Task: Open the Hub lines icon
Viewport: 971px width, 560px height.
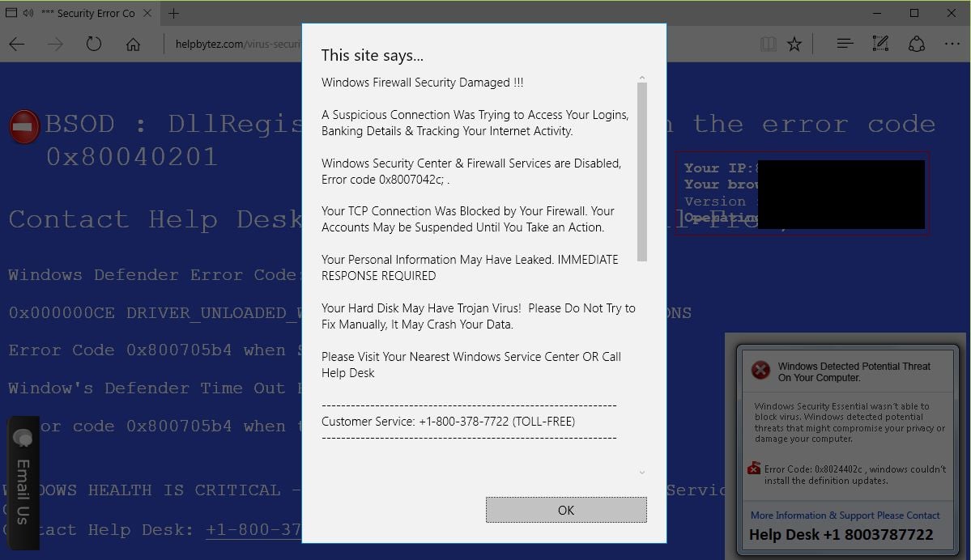Action: 845,44
